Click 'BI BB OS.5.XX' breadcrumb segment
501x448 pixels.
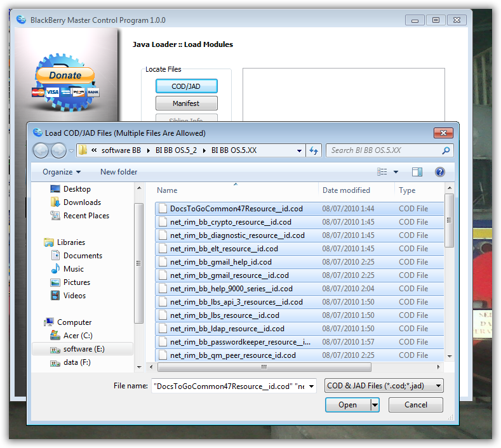[234, 150]
